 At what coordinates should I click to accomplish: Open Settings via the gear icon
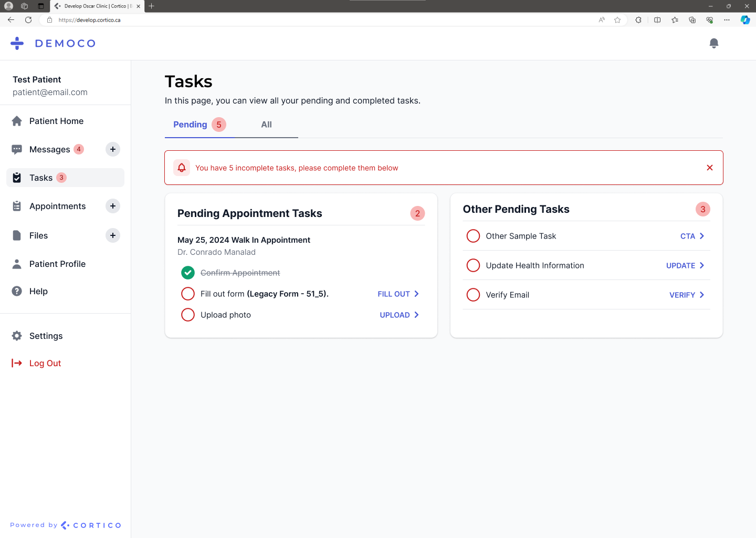[x=17, y=336]
